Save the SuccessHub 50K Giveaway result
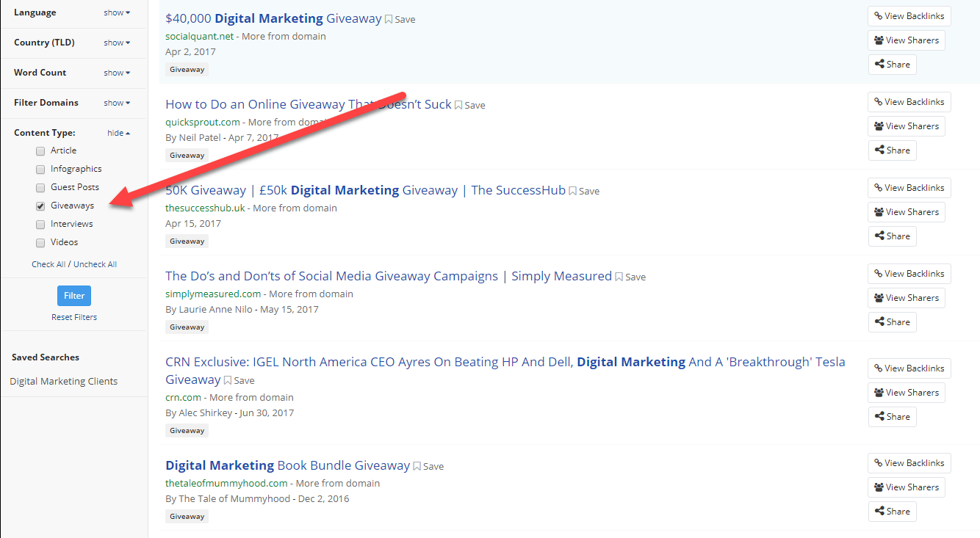 [584, 191]
